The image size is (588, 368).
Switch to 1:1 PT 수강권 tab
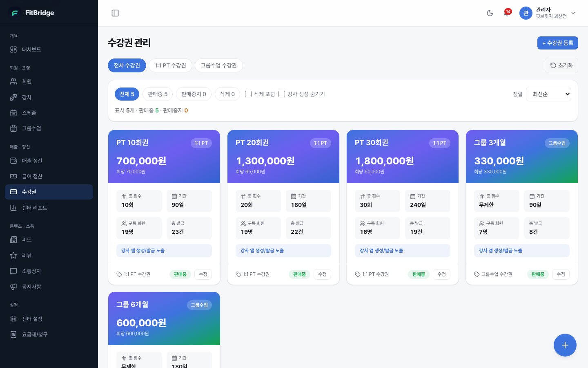tap(170, 65)
